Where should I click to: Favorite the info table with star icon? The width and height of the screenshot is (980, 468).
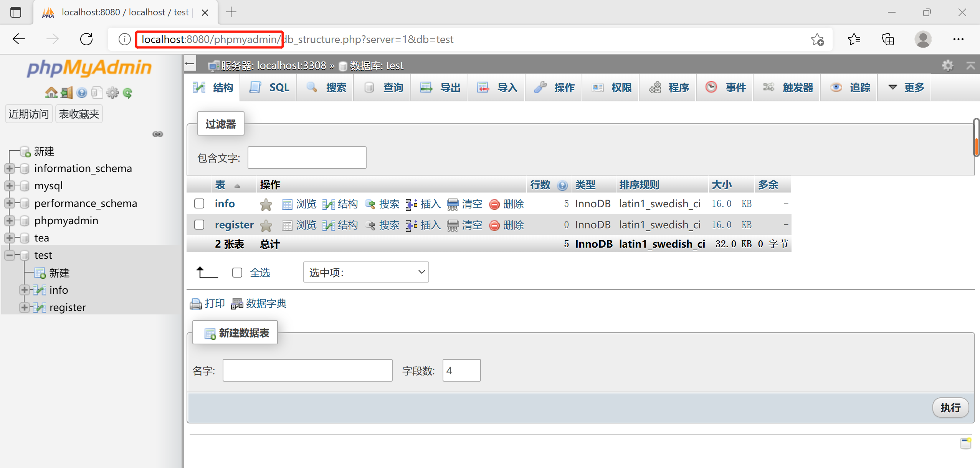pyautogui.click(x=265, y=204)
